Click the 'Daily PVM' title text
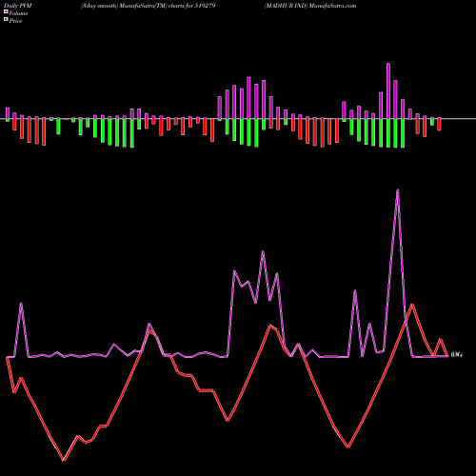This screenshot has height=476, width=476. tap(18, 6)
